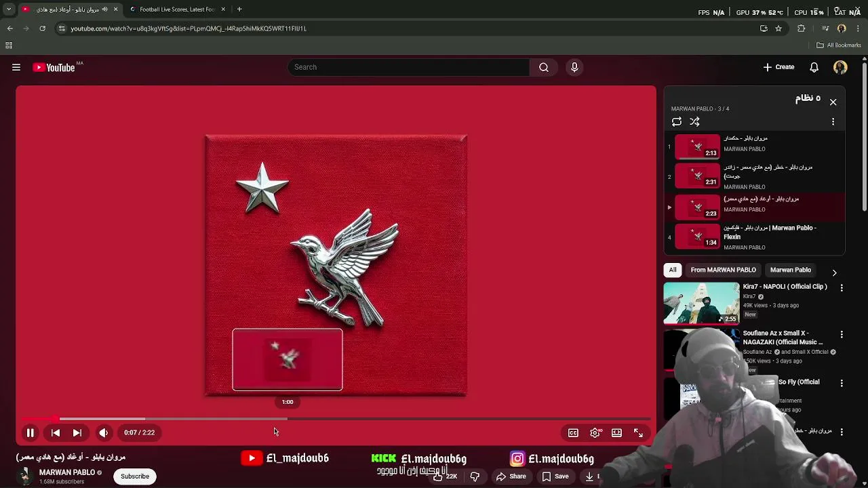
Task: Open the MARWAN PABLO channel avatar
Action: (25, 476)
